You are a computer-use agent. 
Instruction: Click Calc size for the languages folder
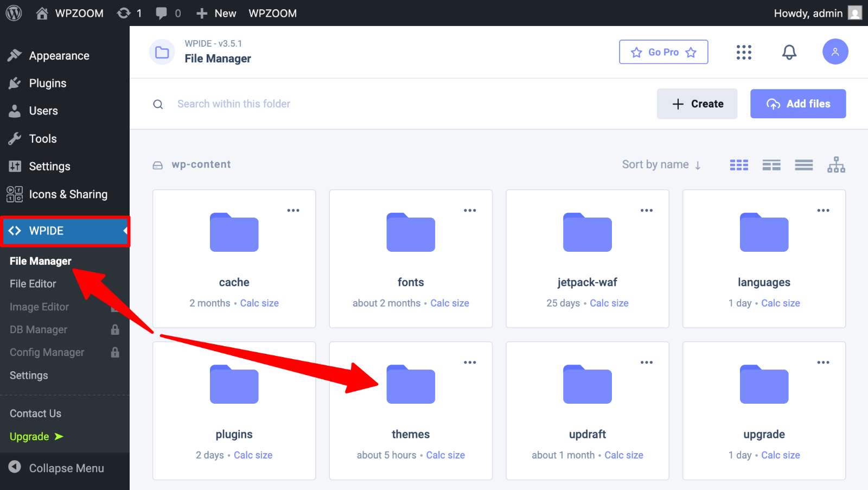781,303
